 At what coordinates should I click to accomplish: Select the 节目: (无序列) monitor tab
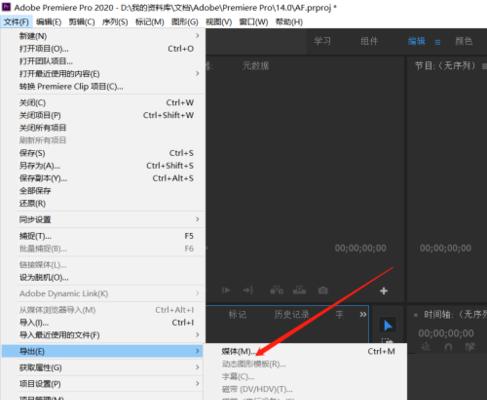pos(445,66)
